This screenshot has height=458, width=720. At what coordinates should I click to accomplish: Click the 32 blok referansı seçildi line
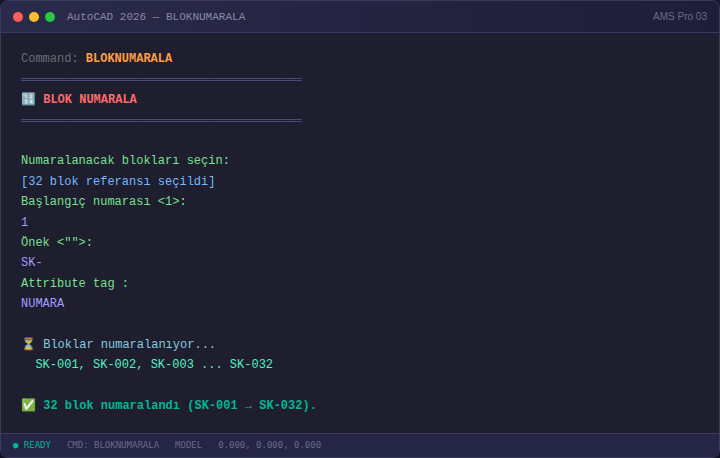(118, 181)
